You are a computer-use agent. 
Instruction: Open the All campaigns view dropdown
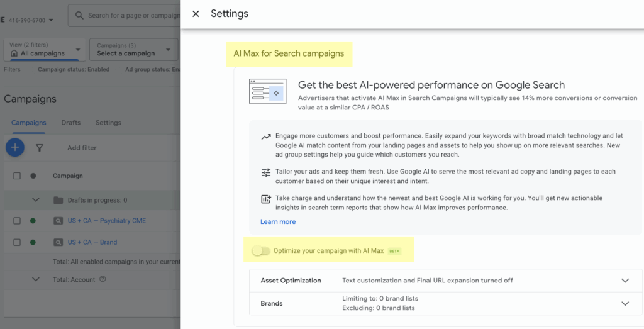45,50
